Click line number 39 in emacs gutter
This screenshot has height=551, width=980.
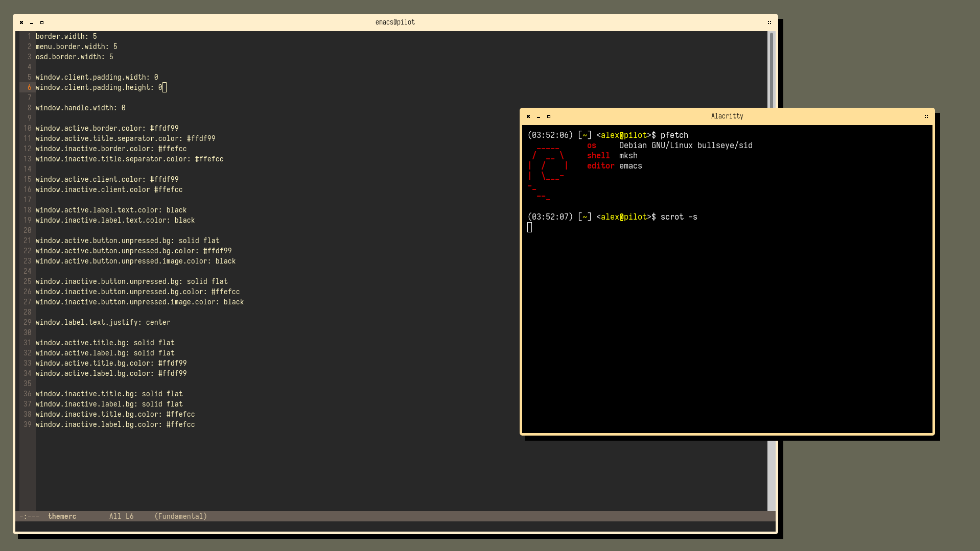28,424
